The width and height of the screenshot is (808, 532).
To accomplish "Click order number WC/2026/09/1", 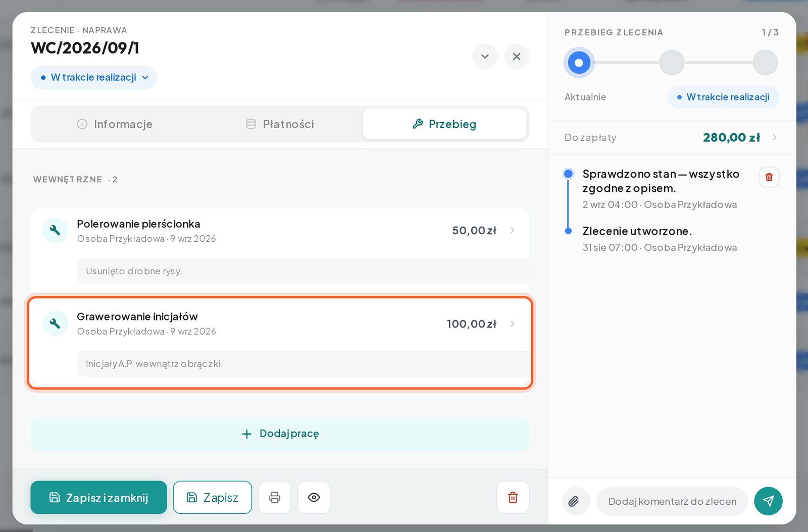I will [85, 48].
